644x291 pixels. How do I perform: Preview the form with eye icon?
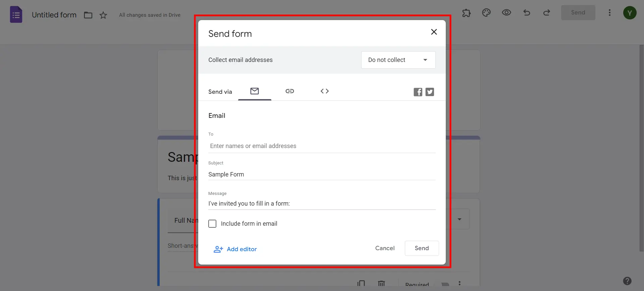click(506, 13)
